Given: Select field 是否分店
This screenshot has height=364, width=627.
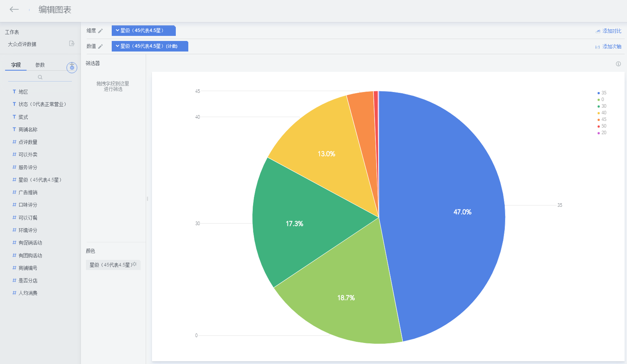Looking at the screenshot, I should [28, 281].
